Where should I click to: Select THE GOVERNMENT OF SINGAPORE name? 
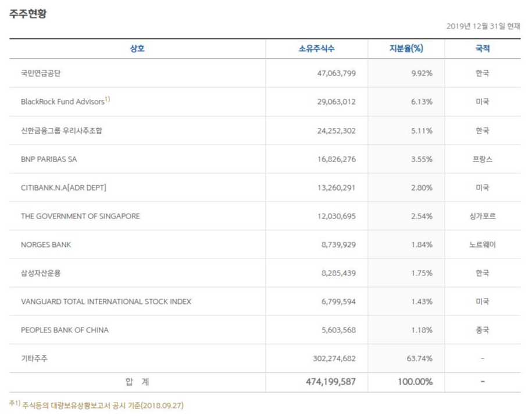(x=80, y=216)
